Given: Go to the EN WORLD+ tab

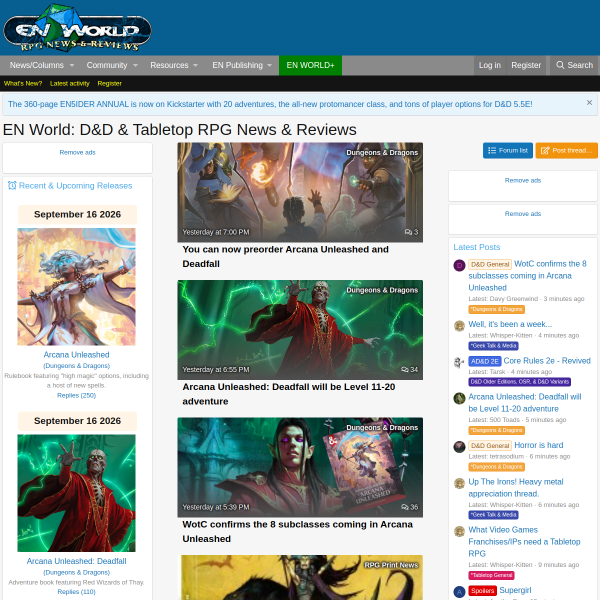Looking at the screenshot, I should pos(310,65).
